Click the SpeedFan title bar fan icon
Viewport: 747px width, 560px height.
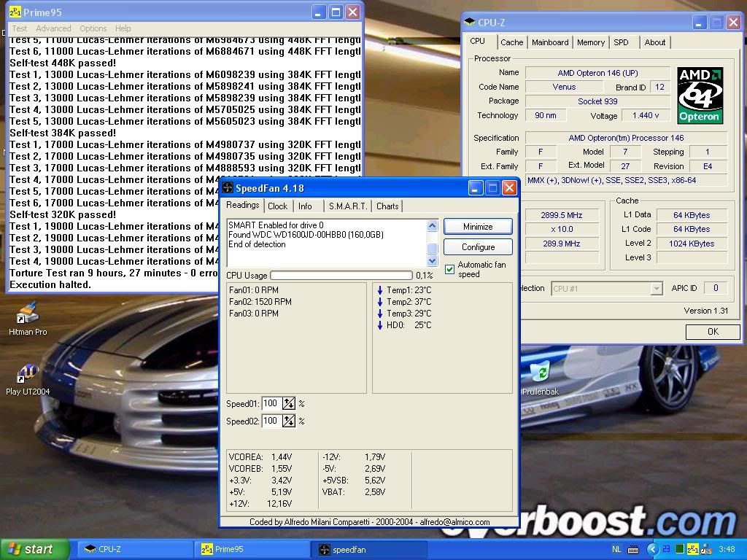[x=228, y=188]
